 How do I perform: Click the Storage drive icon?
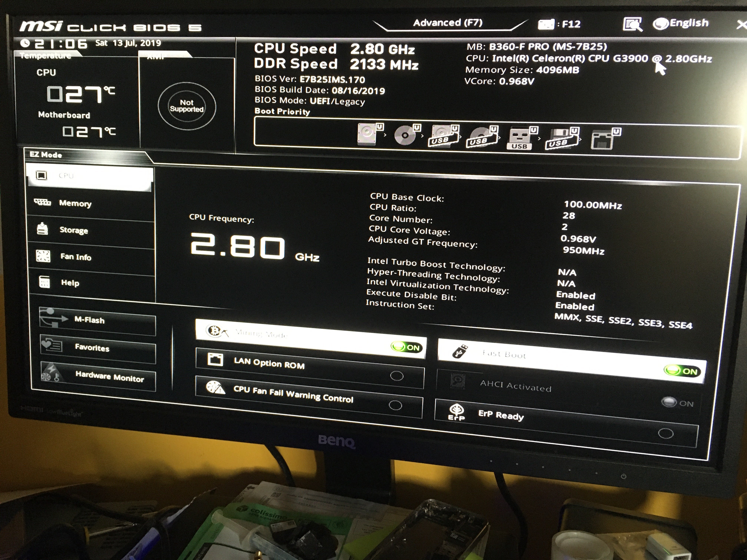pyautogui.click(x=42, y=229)
